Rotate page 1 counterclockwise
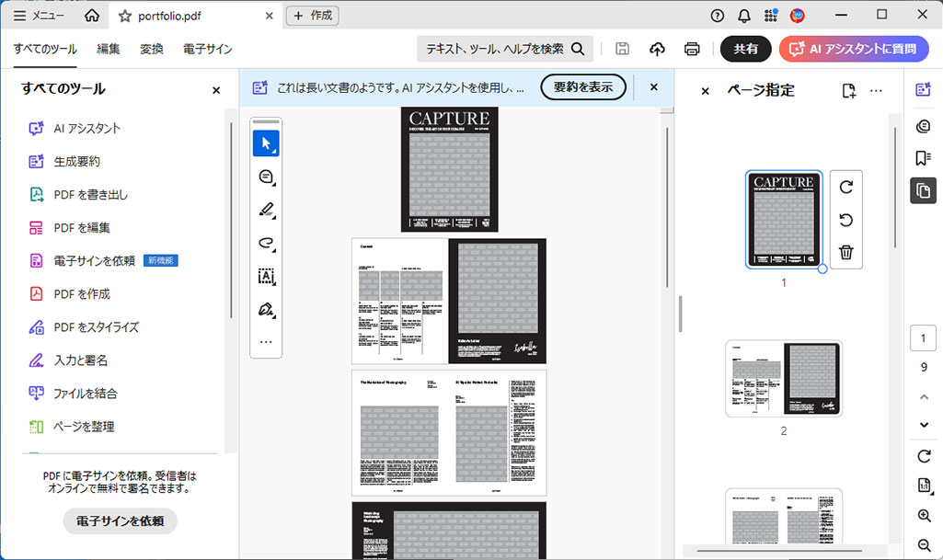943x560 pixels. click(846, 220)
